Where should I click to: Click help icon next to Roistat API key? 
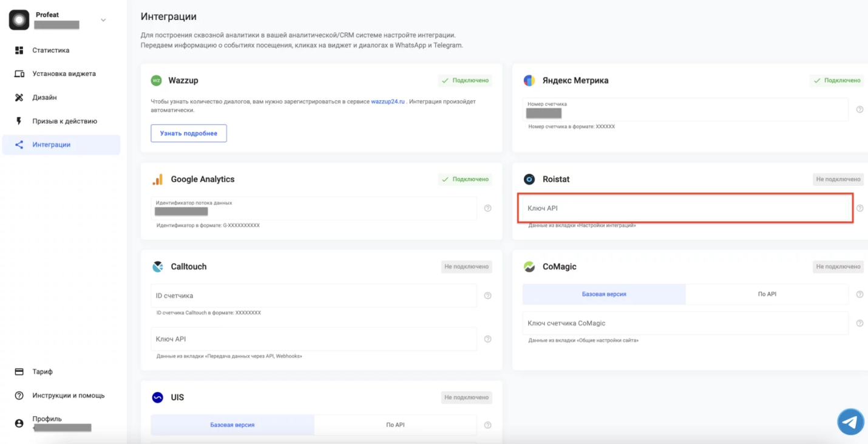point(860,208)
